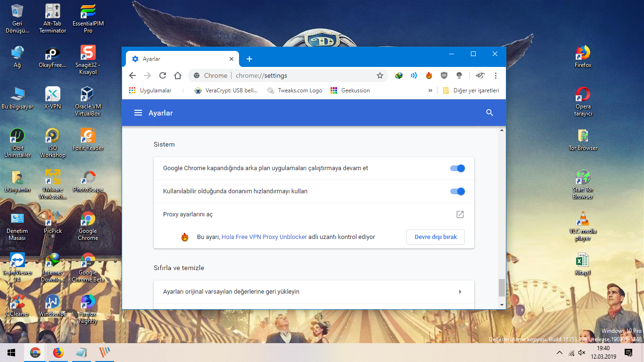The image size is (644, 362).
Task: Open a new tab with the plus button
Action: click(x=249, y=59)
